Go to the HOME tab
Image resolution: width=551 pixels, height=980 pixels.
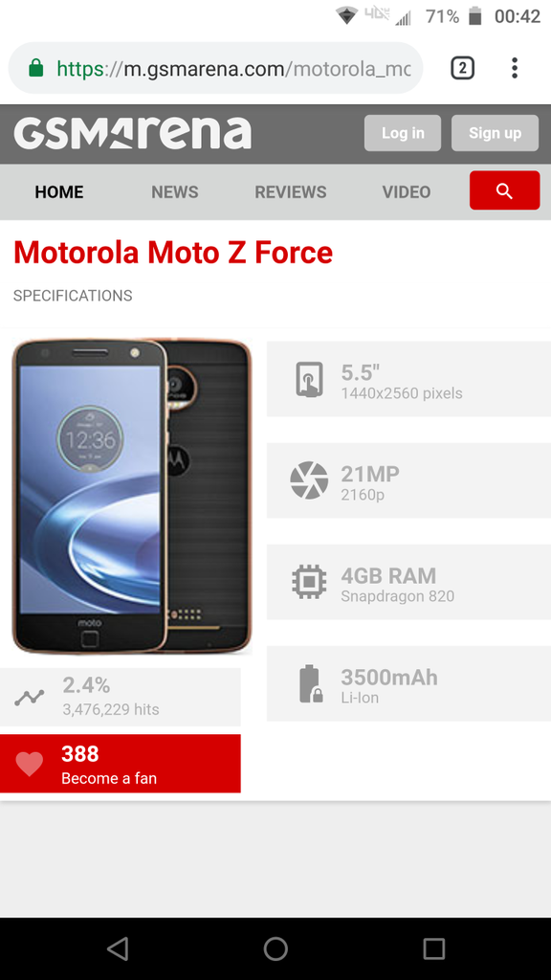click(58, 191)
